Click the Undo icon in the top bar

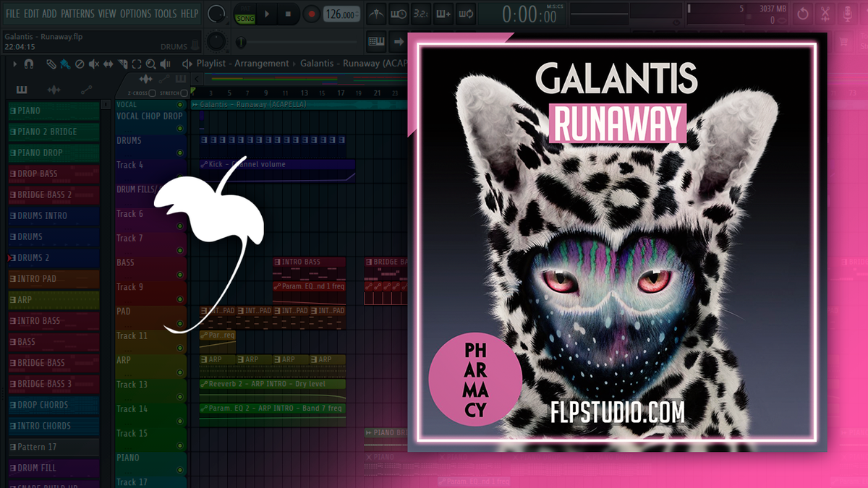(x=801, y=13)
